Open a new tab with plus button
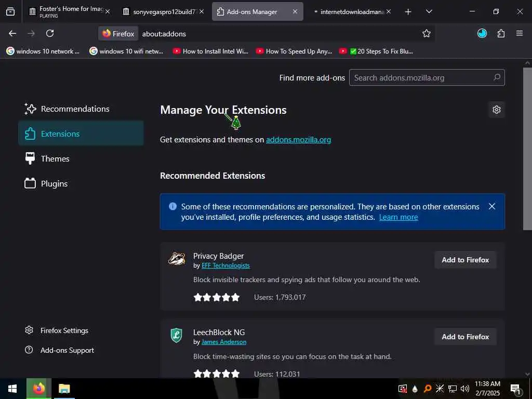This screenshot has width=532, height=399. (408, 12)
